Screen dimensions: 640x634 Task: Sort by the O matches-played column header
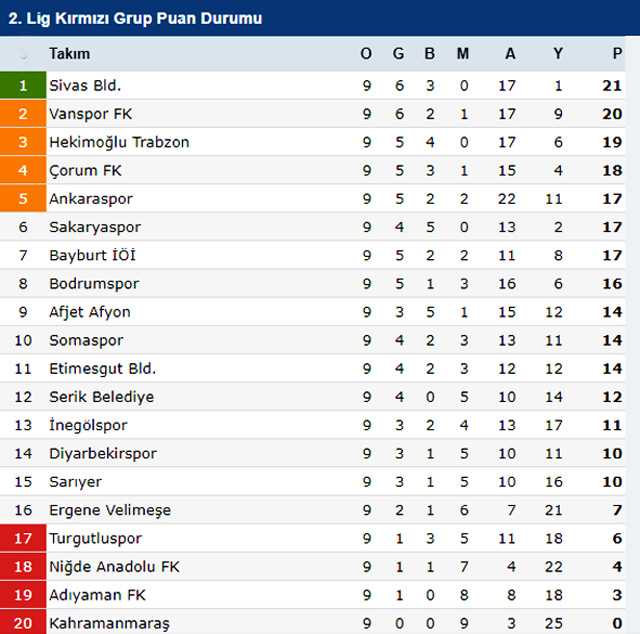pyautogui.click(x=366, y=54)
